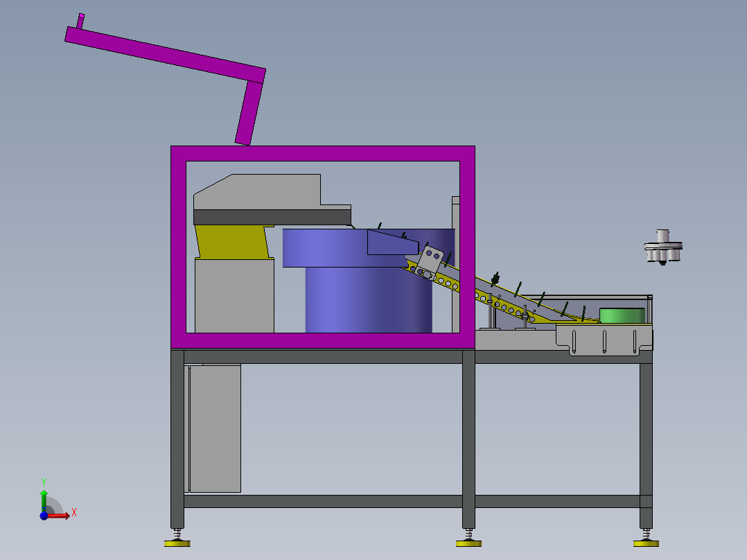Select the rightmost yellow leveling foot
The image size is (747, 560).
646,543
